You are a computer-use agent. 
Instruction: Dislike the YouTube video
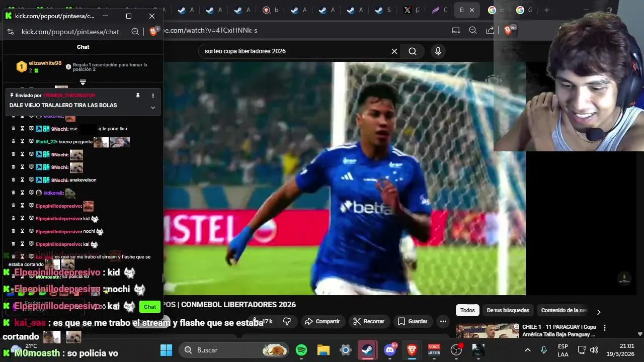(287, 321)
